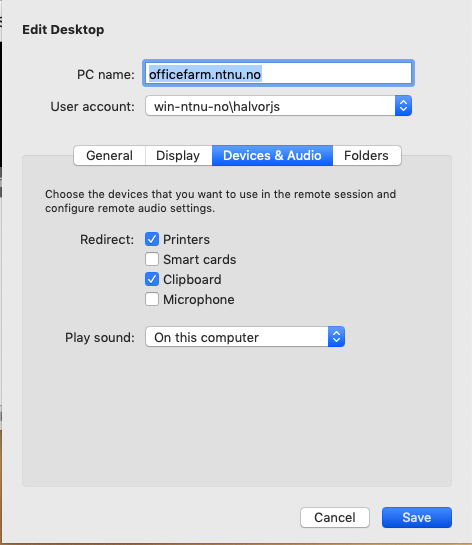Enable Smart cards redirection checkbox
This screenshot has width=472, height=545.
coord(152,259)
